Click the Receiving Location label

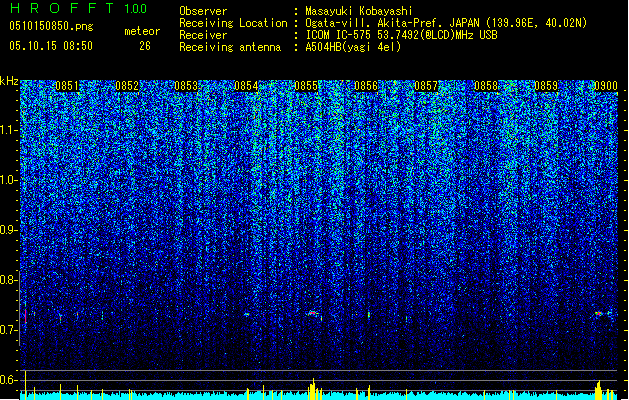(x=233, y=23)
